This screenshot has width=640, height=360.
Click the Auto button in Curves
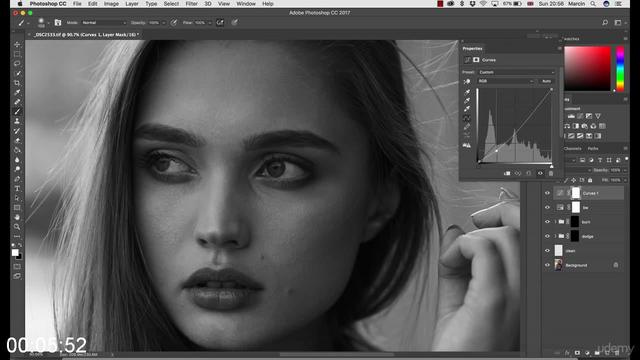[x=547, y=81]
